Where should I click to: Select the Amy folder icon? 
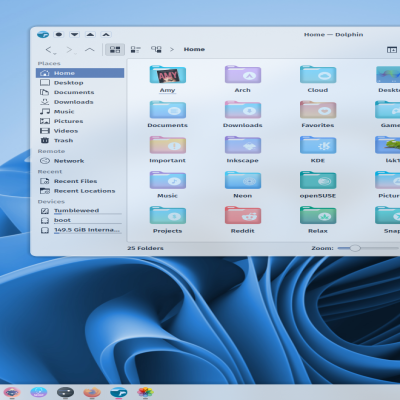pyautogui.click(x=168, y=75)
